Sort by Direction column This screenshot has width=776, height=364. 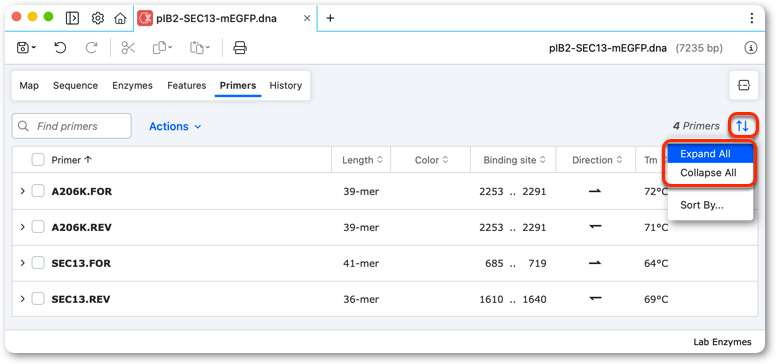point(596,160)
